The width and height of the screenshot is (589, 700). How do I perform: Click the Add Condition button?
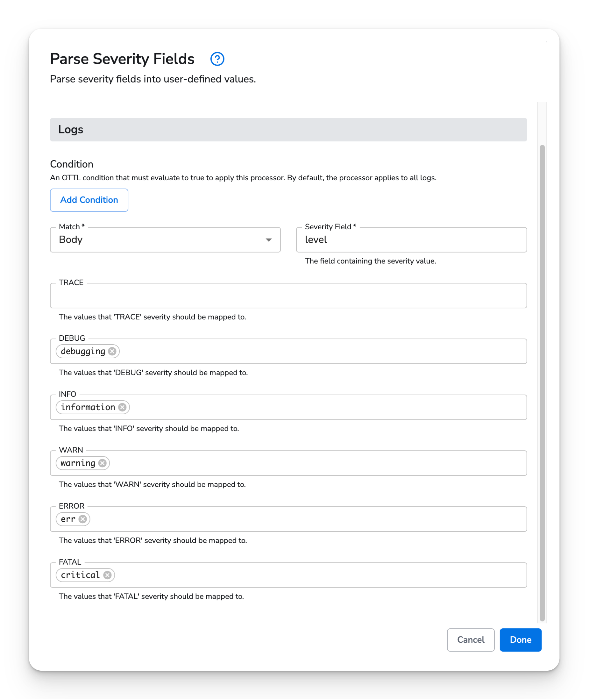[89, 200]
